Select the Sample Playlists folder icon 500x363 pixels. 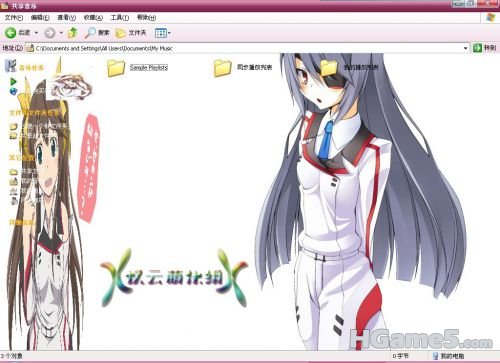coord(116,68)
